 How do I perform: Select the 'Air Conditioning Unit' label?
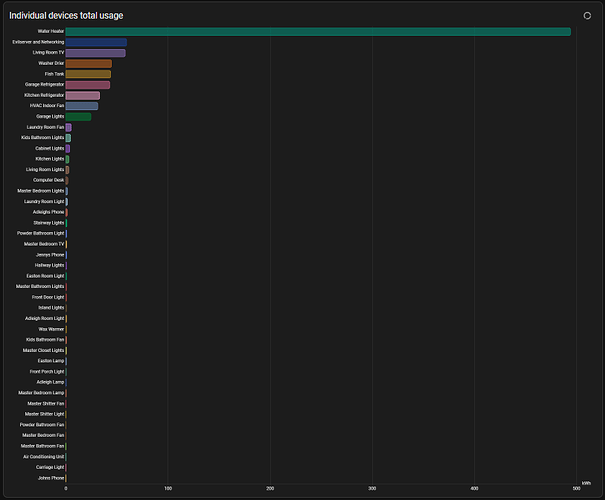coord(44,457)
